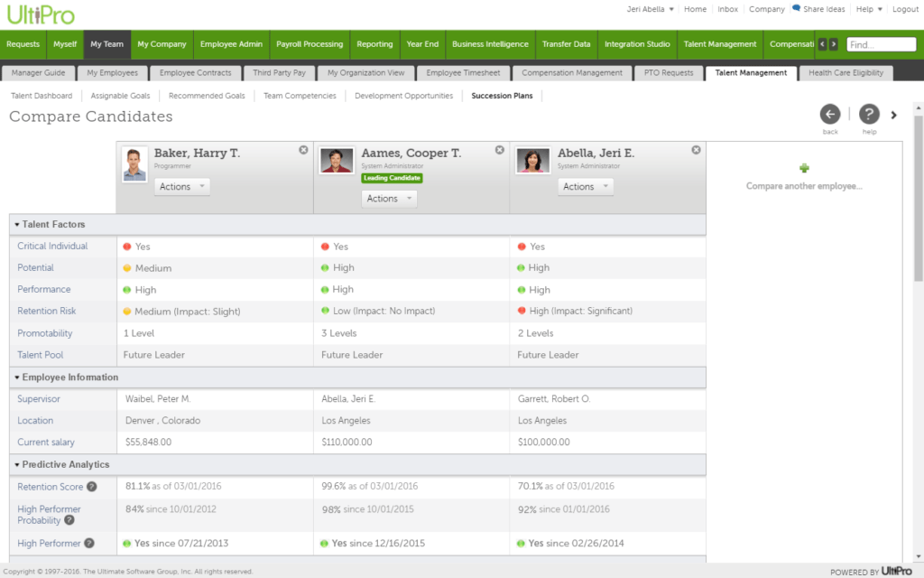Go to Development Opportunities sub-tab
924x578 pixels.
coord(403,96)
